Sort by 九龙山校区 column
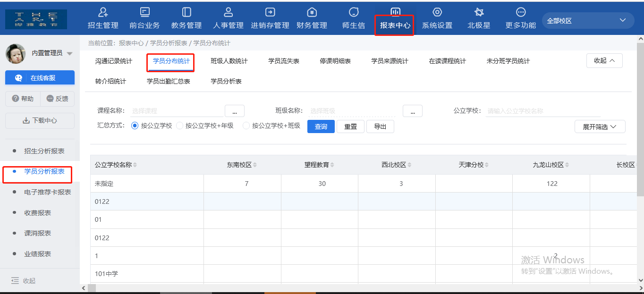 click(567, 165)
